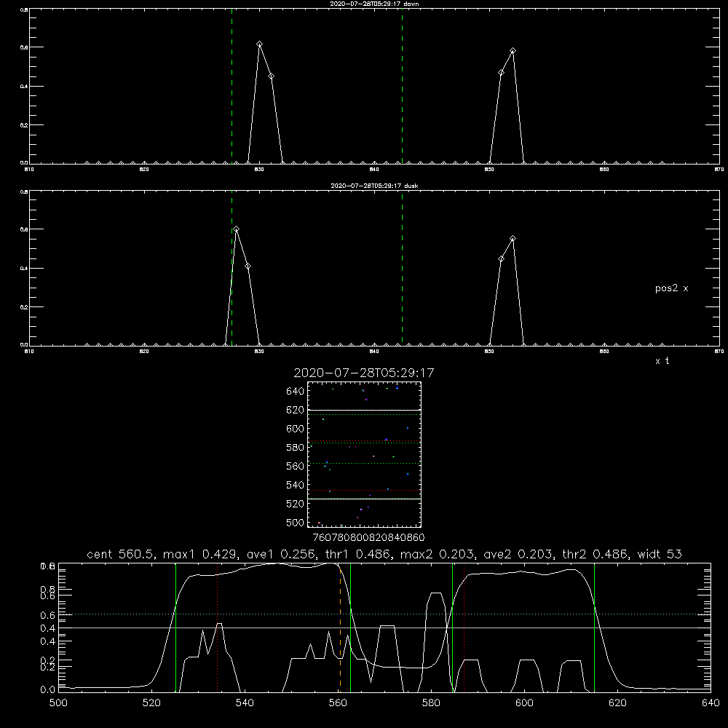Click the 'x t' label
Image resolution: width=728 pixels, height=728 pixels.
662,361
